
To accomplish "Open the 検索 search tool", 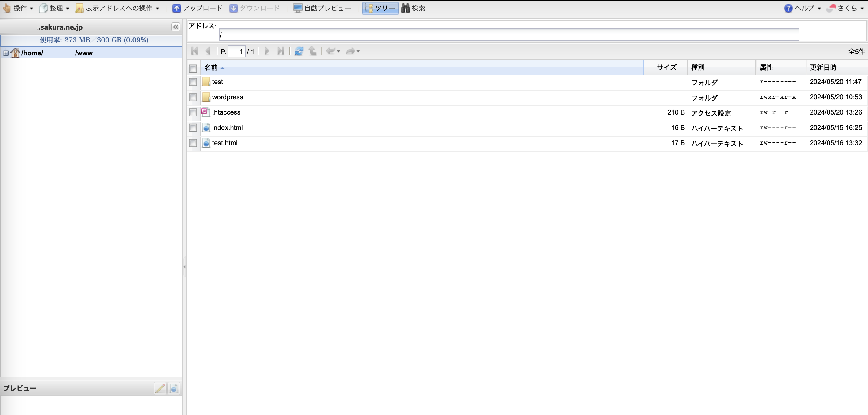I will 413,8.
